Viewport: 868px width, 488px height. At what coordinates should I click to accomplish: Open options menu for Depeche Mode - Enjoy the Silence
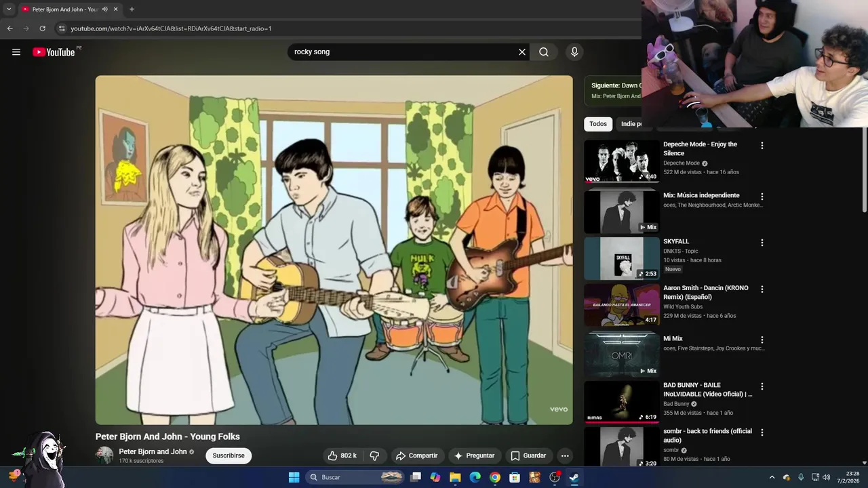762,146
